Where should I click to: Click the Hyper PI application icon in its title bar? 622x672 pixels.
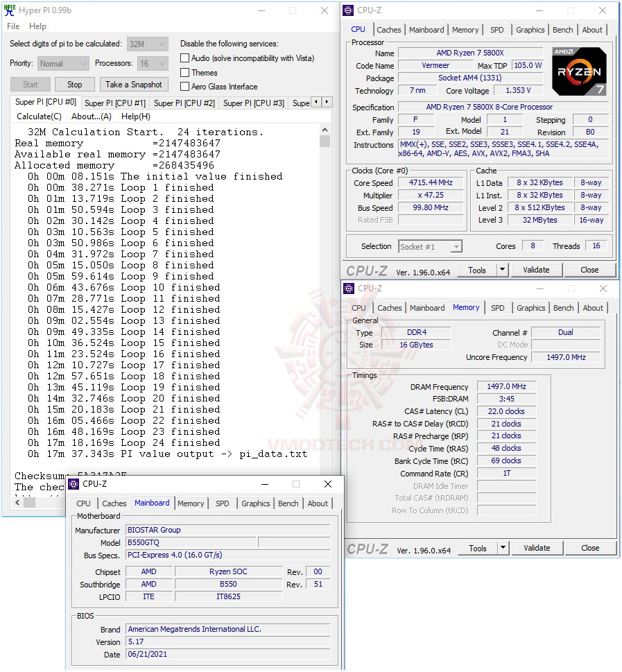pyautogui.click(x=10, y=10)
